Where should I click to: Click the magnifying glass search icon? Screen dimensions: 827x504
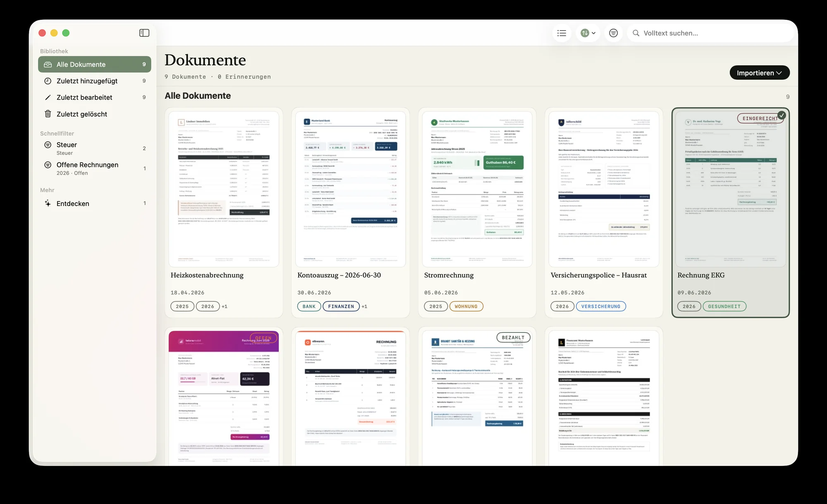coord(636,33)
